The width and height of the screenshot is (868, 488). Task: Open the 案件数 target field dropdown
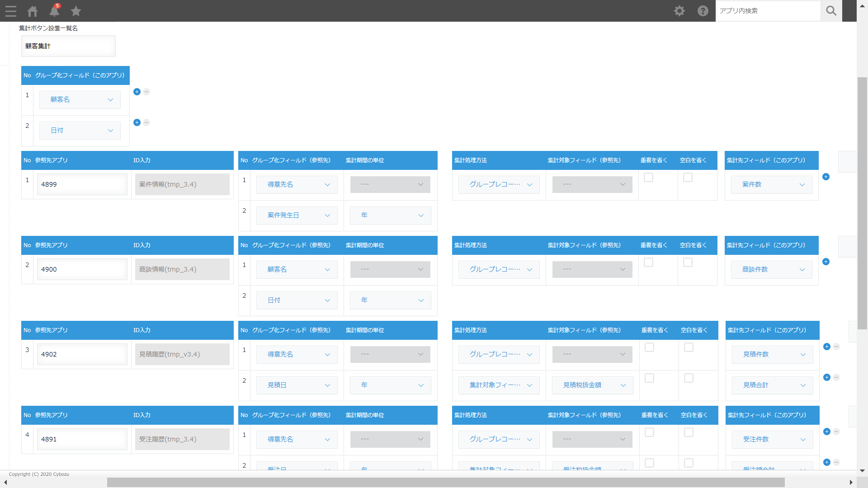point(772,185)
